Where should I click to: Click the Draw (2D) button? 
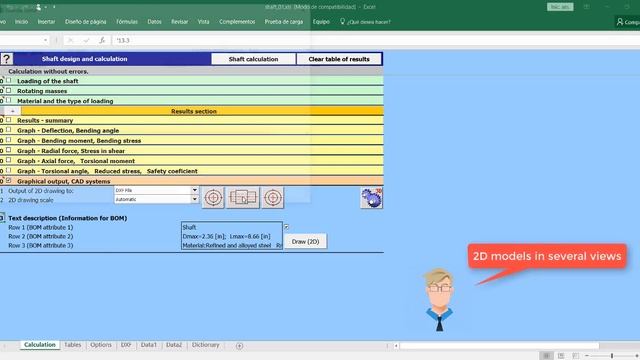pyautogui.click(x=305, y=241)
